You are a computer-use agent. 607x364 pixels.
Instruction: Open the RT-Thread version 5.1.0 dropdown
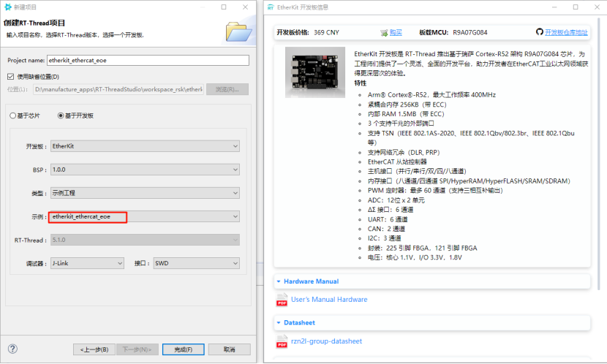[145, 240]
